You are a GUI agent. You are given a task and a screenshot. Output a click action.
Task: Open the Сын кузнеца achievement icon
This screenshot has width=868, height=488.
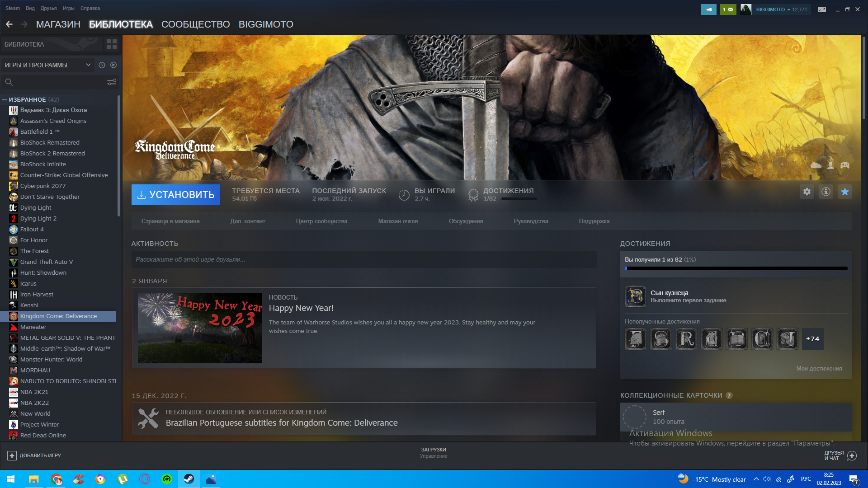tap(636, 296)
